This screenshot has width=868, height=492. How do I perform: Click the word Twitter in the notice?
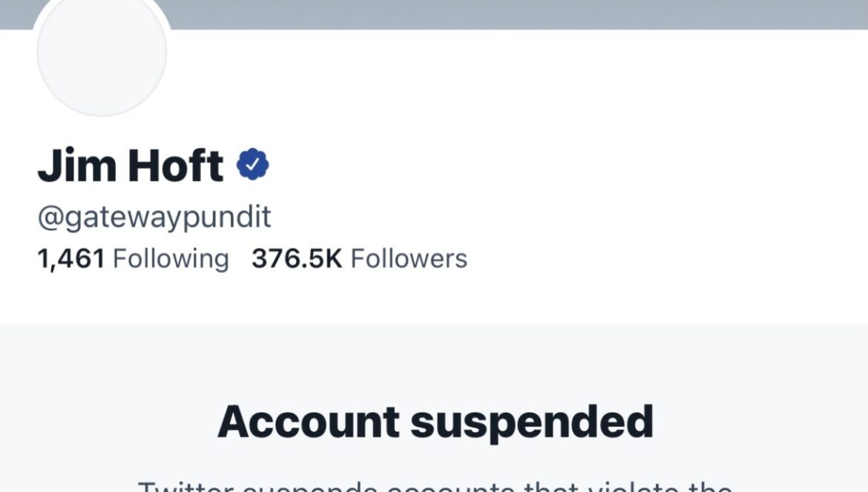tap(186, 486)
